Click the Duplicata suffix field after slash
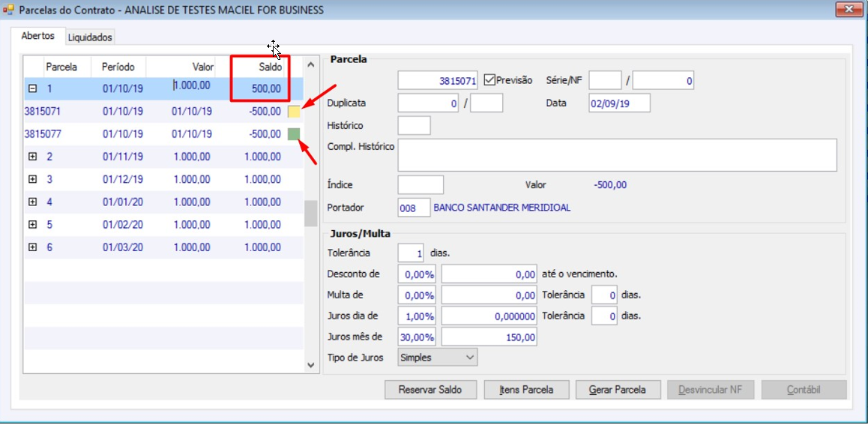Viewport: 868px width, 425px height. [x=486, y=103]
